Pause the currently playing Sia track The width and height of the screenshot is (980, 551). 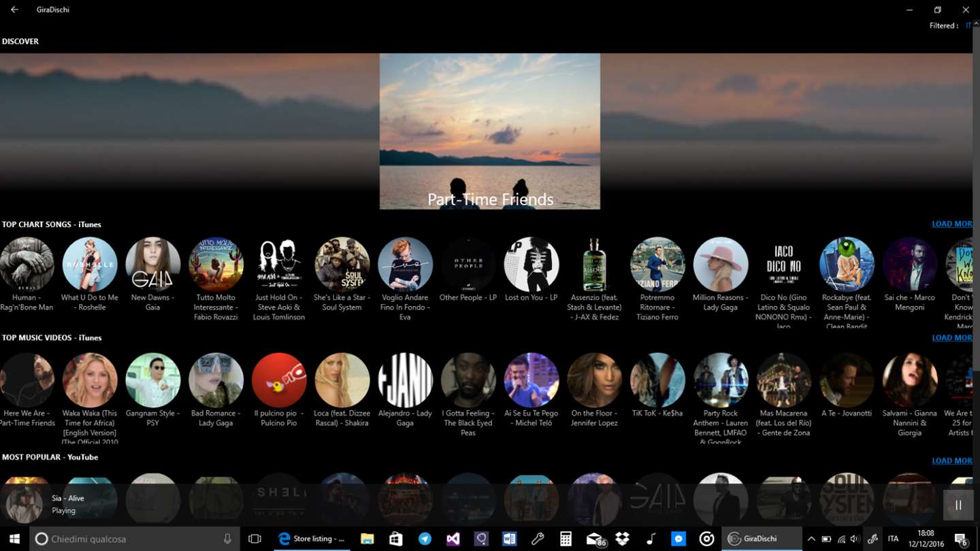pos(958,505)
